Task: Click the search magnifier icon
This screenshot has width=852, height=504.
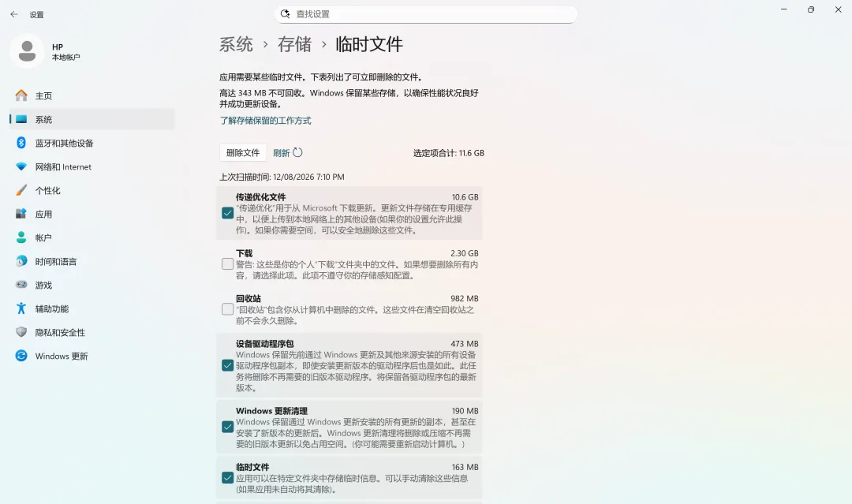Action: 286,13
